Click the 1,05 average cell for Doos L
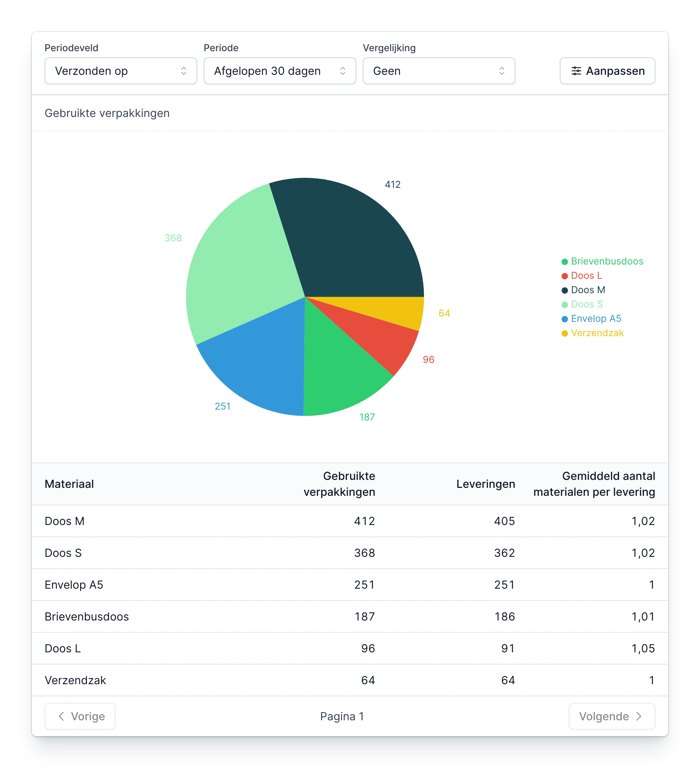700x768 pixels. tap(643, 648)
